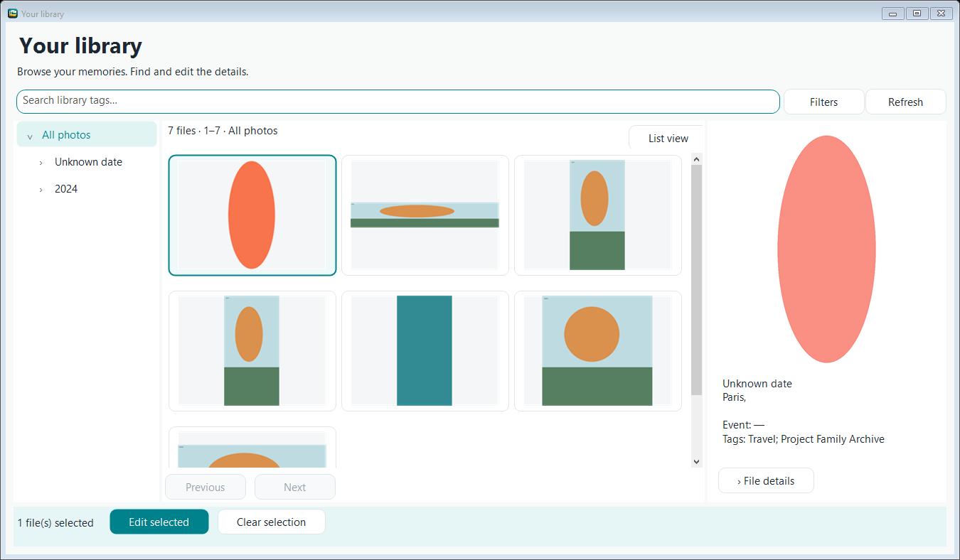
Task: Click the thumbnail grid scrollbar thumb
Action: (x=696, y=280)
